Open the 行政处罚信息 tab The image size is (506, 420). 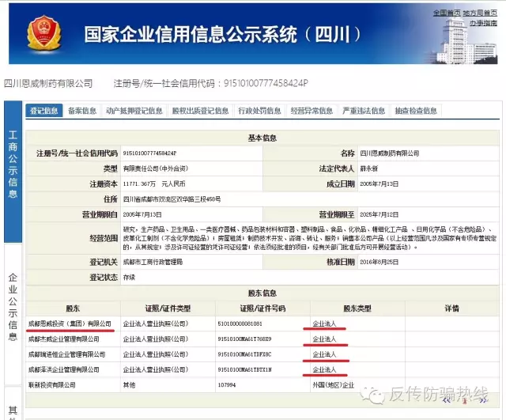259,111
